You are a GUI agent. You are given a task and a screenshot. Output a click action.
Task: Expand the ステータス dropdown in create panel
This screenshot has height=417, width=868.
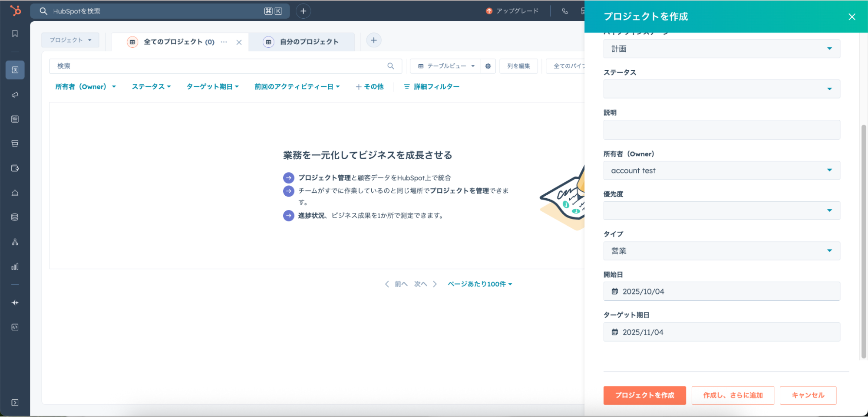721,89
